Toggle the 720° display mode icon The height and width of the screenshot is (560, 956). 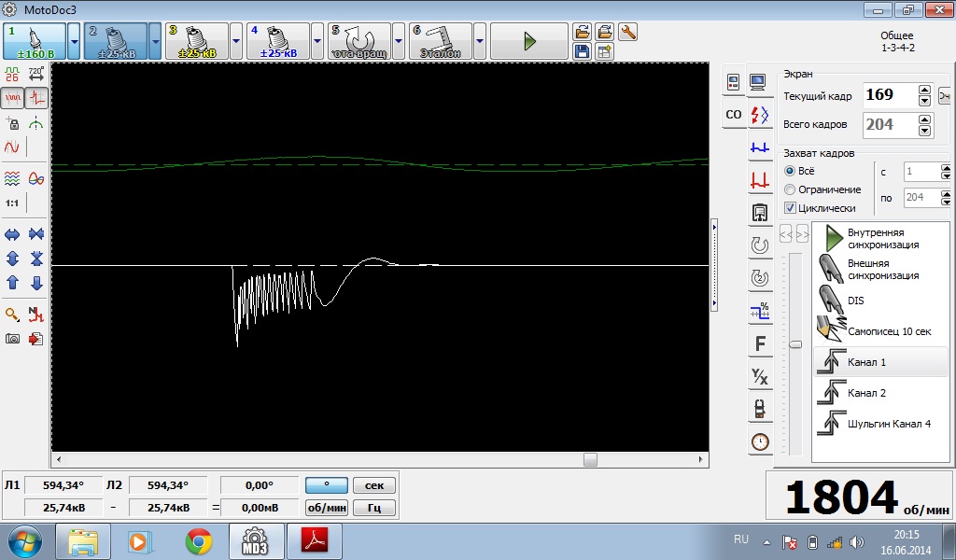tap(36, 73)
